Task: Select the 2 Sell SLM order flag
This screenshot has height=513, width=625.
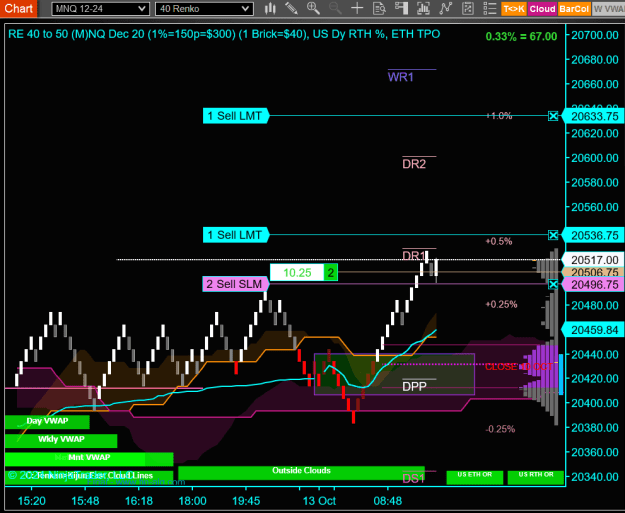Action: 236,284
